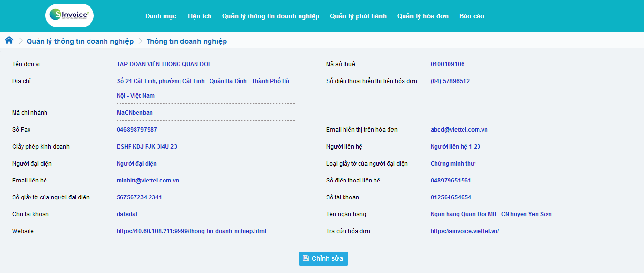Screen dimensions: 644x273
Task: Open the Quản lý phát hành menu
Action: (358, 16)
